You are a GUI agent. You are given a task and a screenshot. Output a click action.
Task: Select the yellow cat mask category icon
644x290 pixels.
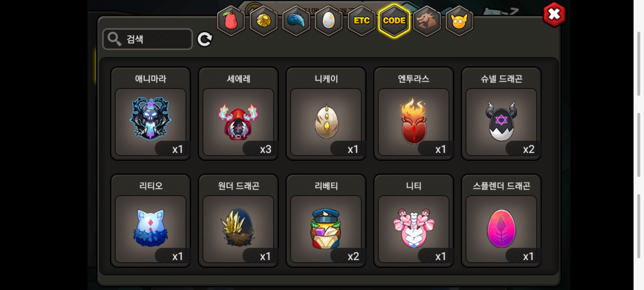[459, 21]
